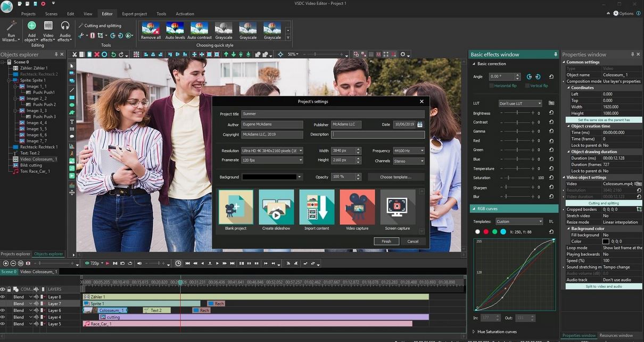644x342 pixels.
Task: Switch to Resources window tab
Action: pyautogui.click(x=616, y=336)
